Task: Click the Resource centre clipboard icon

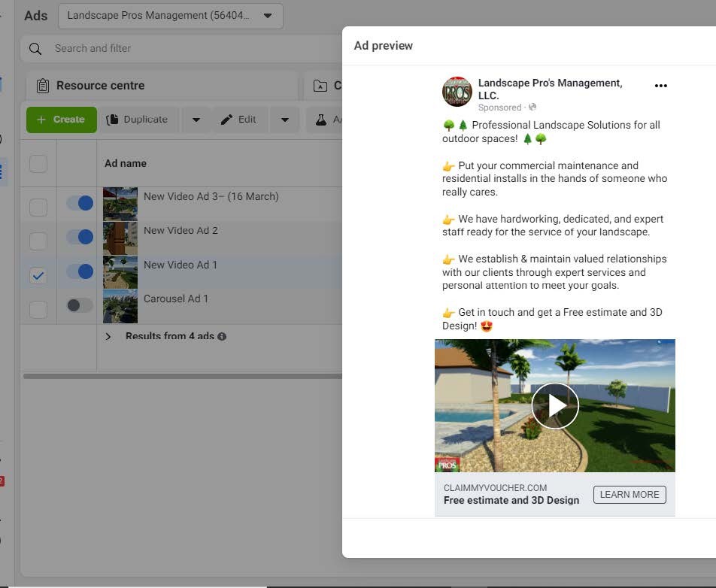Action: (43, 86)
